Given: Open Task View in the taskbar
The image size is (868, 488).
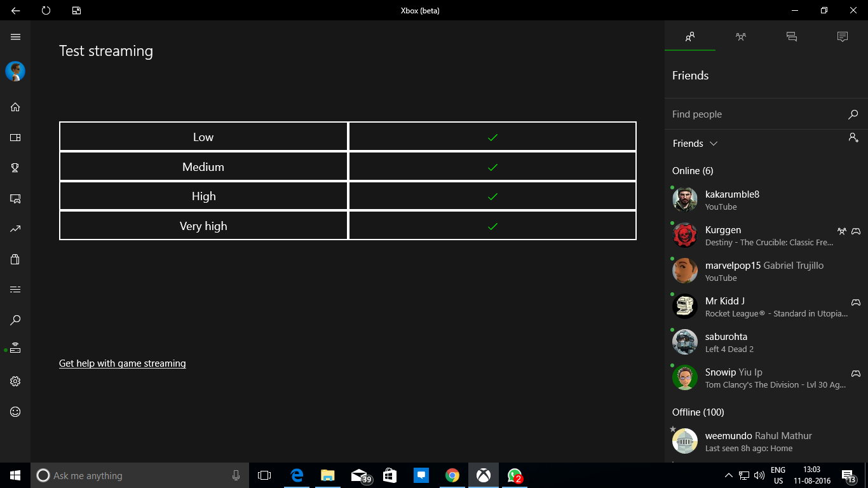Looking at the screenshot, I should (264, 475).
